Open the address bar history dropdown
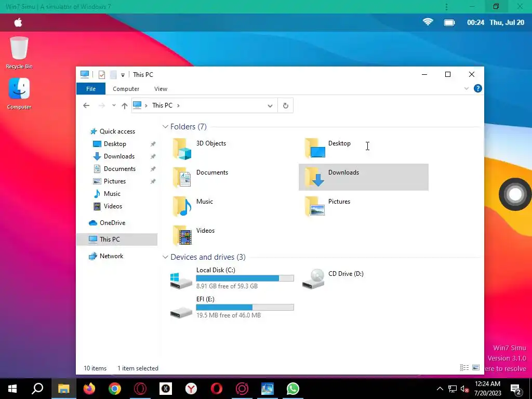The width and height of the screenshot is (532, 399). [x=270, y=105]
